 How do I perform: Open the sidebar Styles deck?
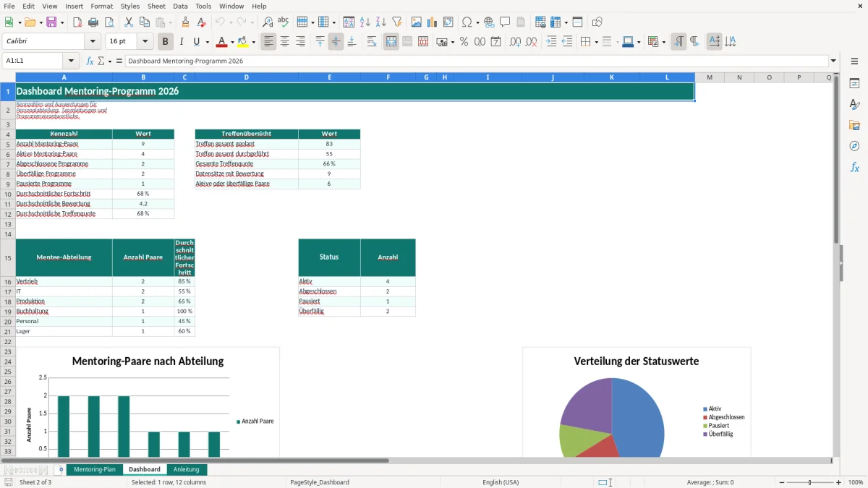point(854,105)
